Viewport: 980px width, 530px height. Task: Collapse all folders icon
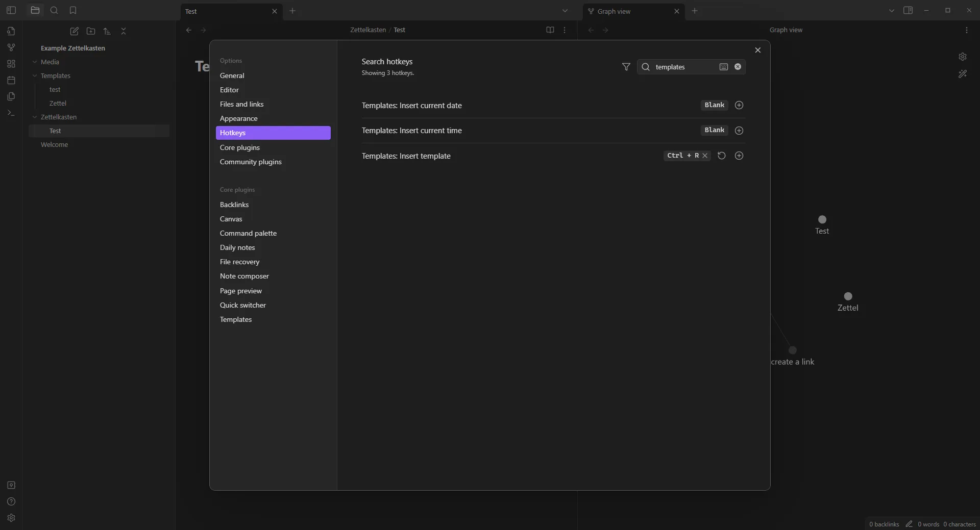click(x=124, y=31)
